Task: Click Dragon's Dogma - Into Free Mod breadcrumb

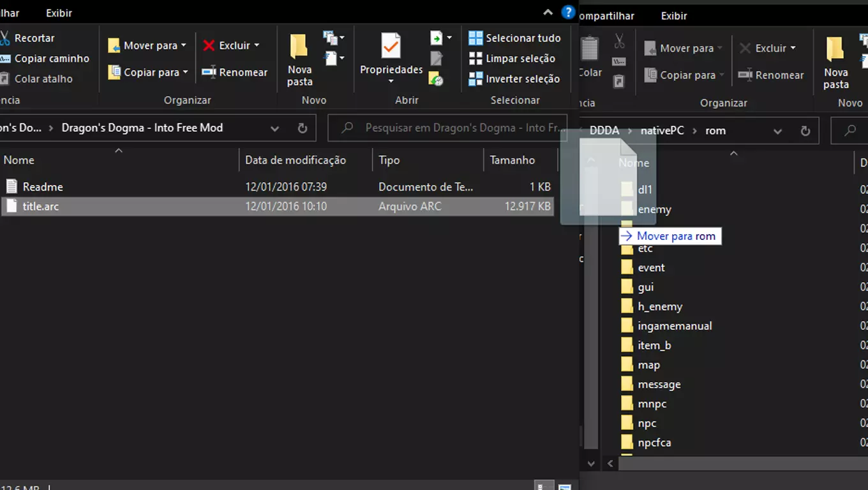Action: coord(142,128)
